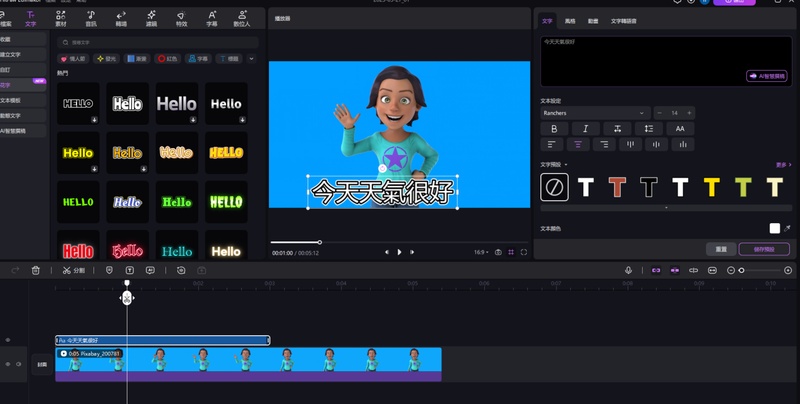Click the line spacing icon
Screen dimensions: 800x404
coord(649,129)
